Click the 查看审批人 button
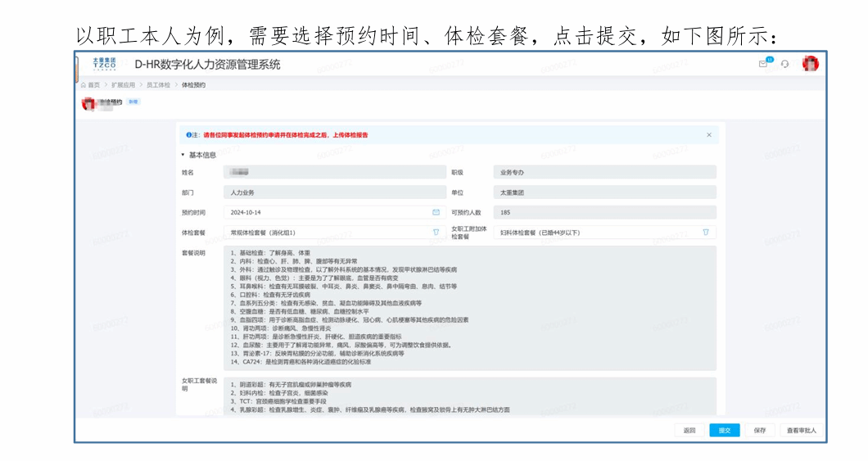This screenshot has width=868, height=461. [801, 430]
